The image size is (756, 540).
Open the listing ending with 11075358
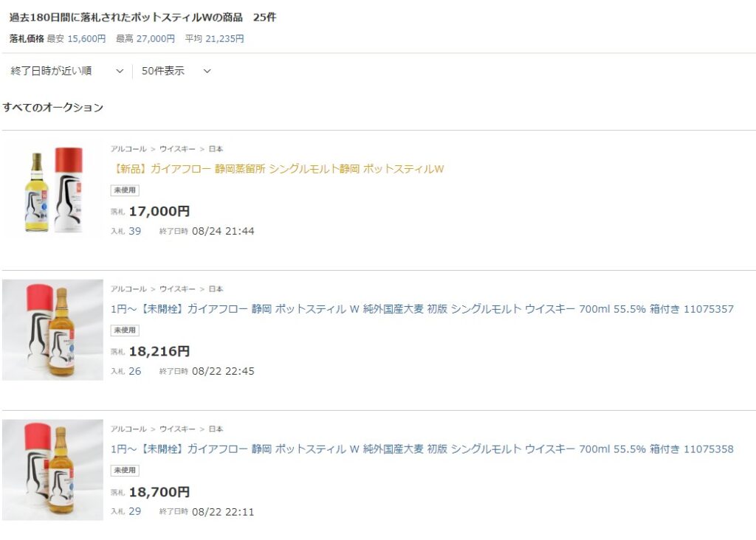click(422, 449)
